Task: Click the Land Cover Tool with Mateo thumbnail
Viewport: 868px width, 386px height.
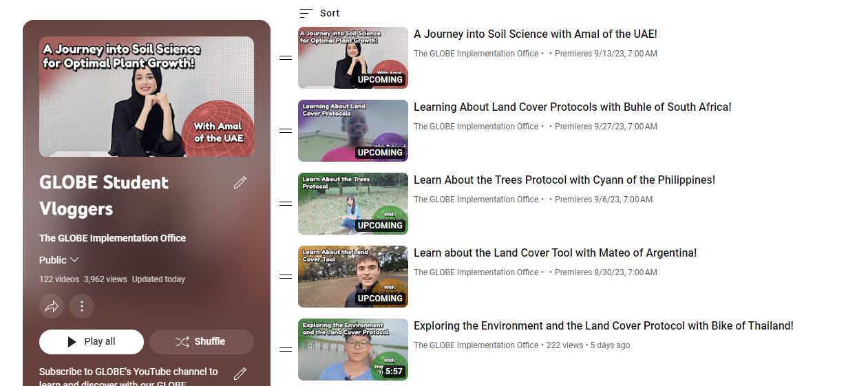Action: [353, 277]
